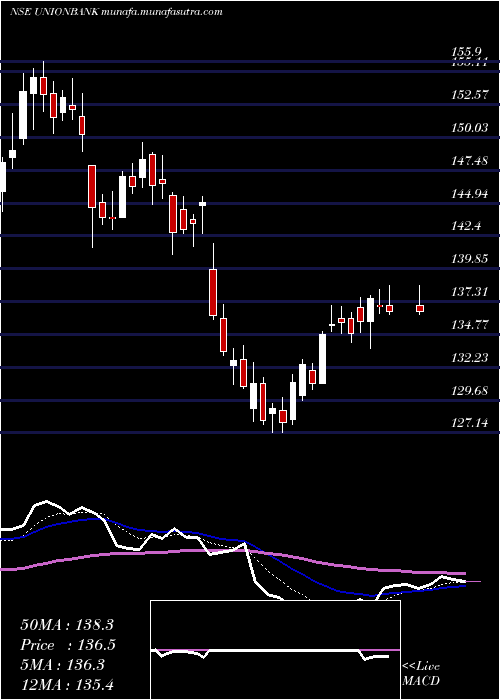Click the 137.31 price axis label
The image size is (500, 700).
469,292
